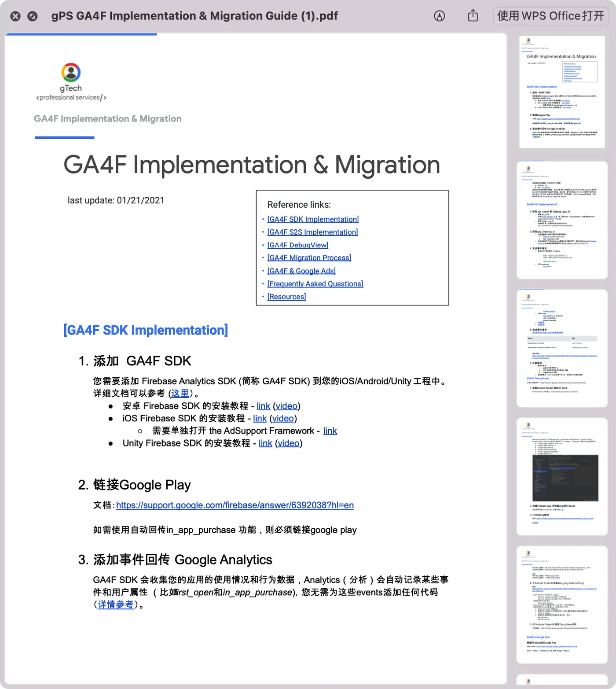Open the iOS Firebase SDK tutorial link
The height and width of the screenshot is (689, 616).
pos(260,418)
